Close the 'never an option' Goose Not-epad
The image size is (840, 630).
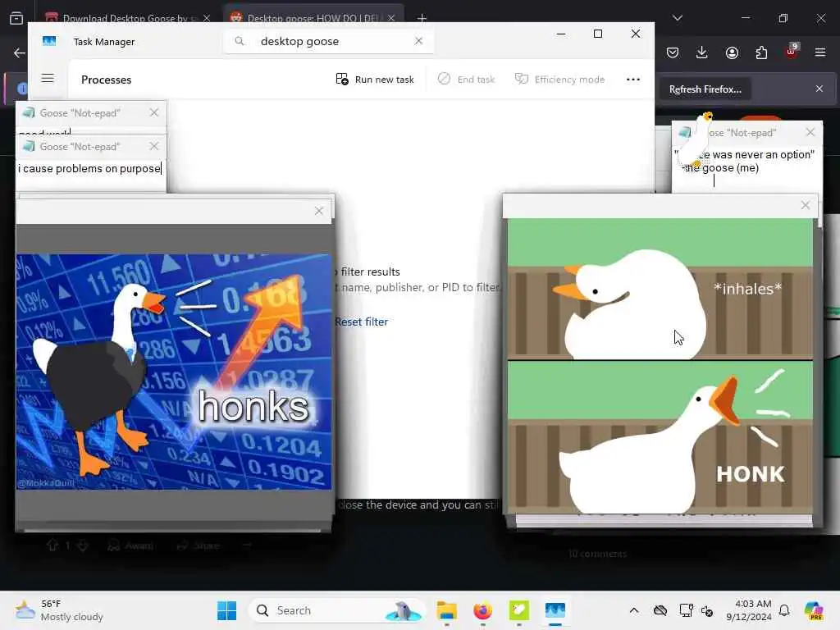pos(810,132)
